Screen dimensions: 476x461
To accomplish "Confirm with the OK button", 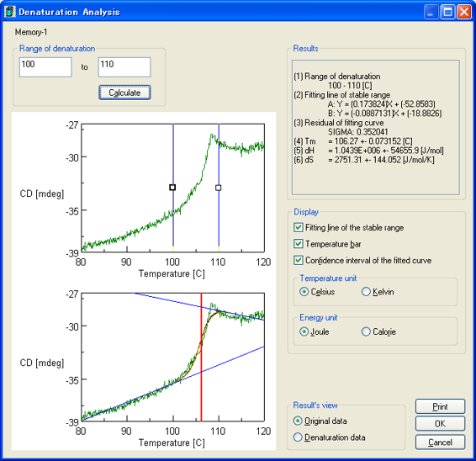I will tap(440, 424).
